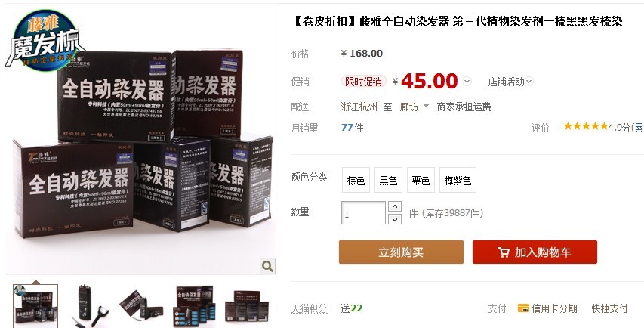
Task: View the dye comb device thumbnail
Action: 88,306
